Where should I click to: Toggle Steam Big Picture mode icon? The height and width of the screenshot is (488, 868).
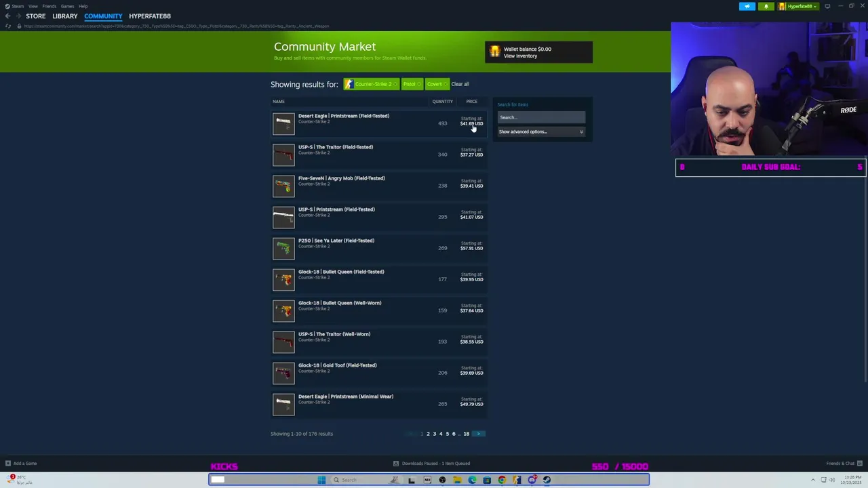(827, 6)
